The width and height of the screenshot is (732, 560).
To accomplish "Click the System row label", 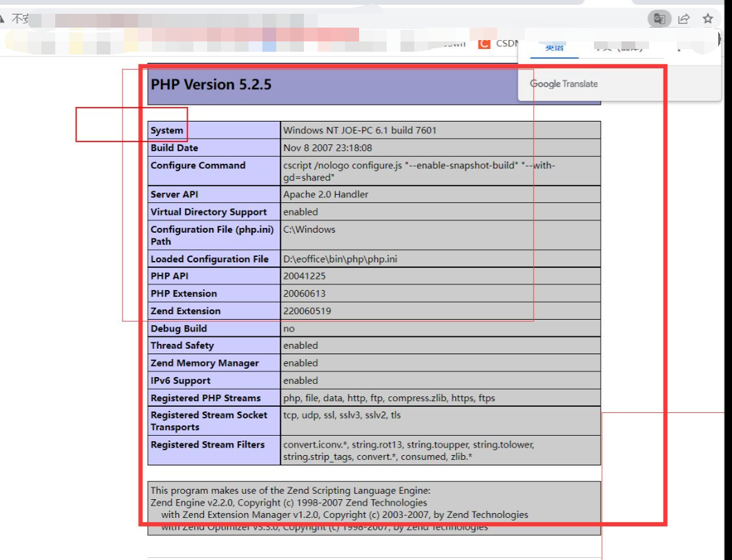I will click(167, 131).
